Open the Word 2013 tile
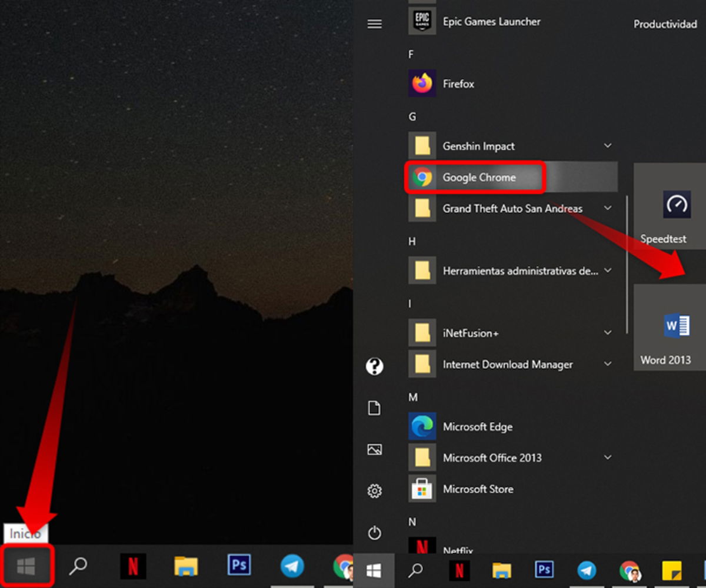The height and width of the screenshot is (588, 706). coord(670,328)
